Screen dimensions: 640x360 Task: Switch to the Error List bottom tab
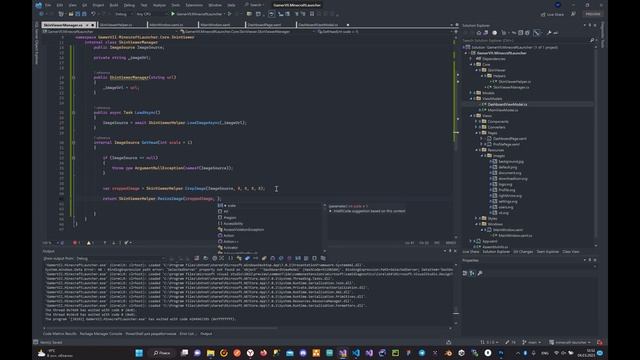click(x=187, y=334)
